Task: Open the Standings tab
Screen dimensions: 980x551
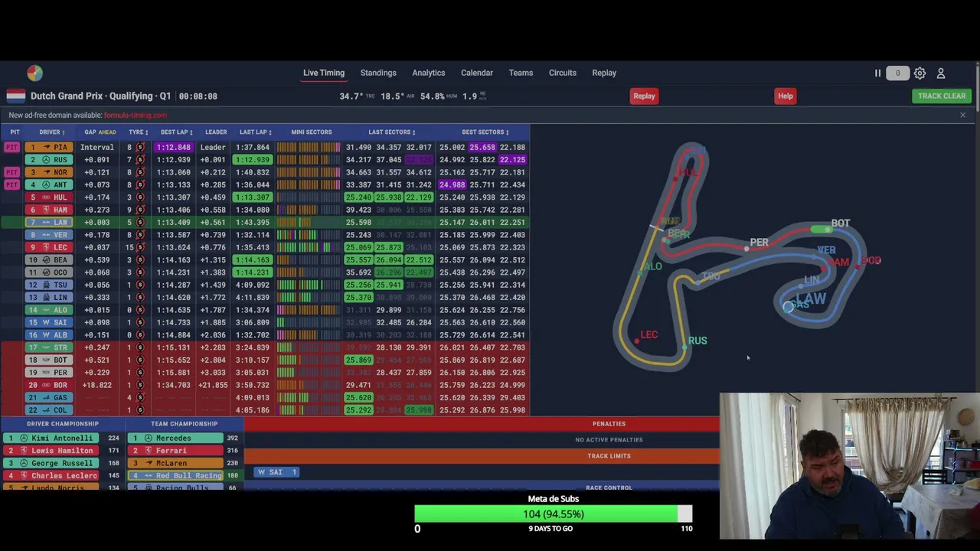Action: (x=378, y=73)
